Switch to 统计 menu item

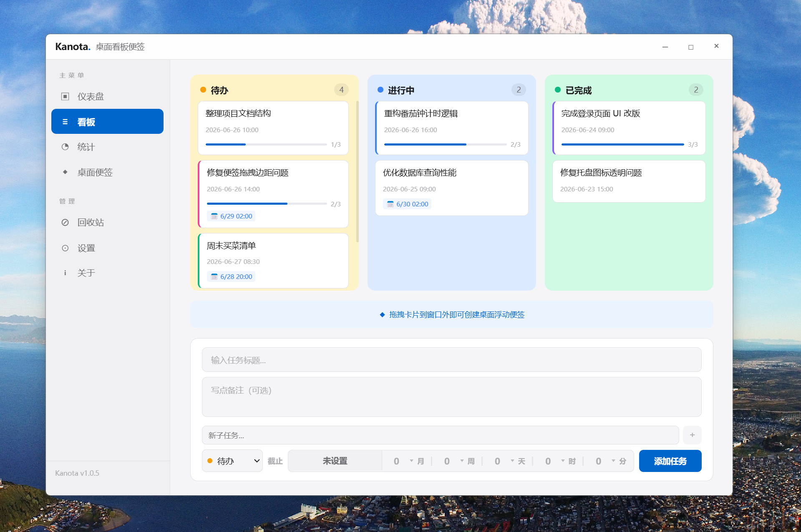pos(107,147)
